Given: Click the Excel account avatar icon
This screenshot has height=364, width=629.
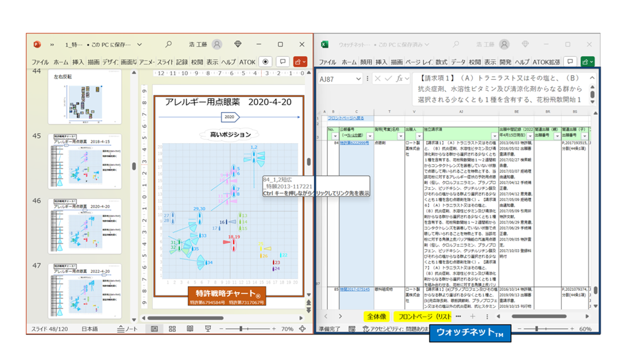Looking at the screenshot, I should pyautogui.click(x=504, y=44).
